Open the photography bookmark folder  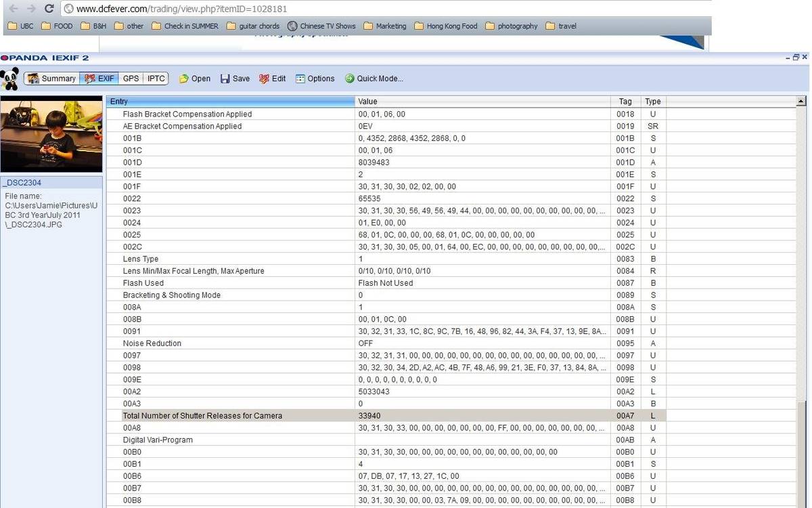(x=511, y=26)
